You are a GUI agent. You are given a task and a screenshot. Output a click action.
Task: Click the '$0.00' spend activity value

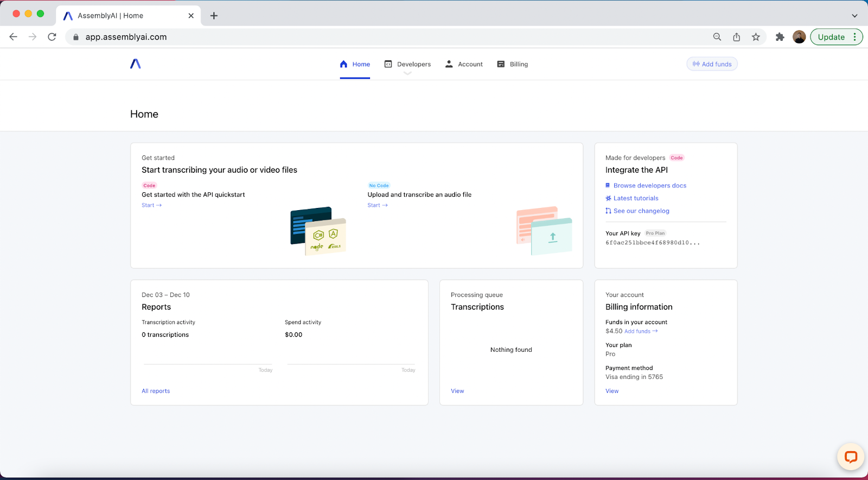point(293,334)
